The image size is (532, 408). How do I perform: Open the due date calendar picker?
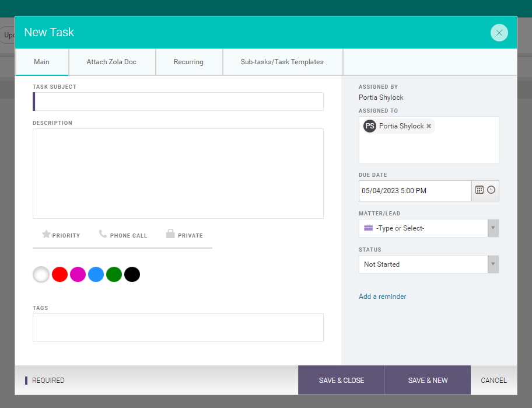point(479,190)
